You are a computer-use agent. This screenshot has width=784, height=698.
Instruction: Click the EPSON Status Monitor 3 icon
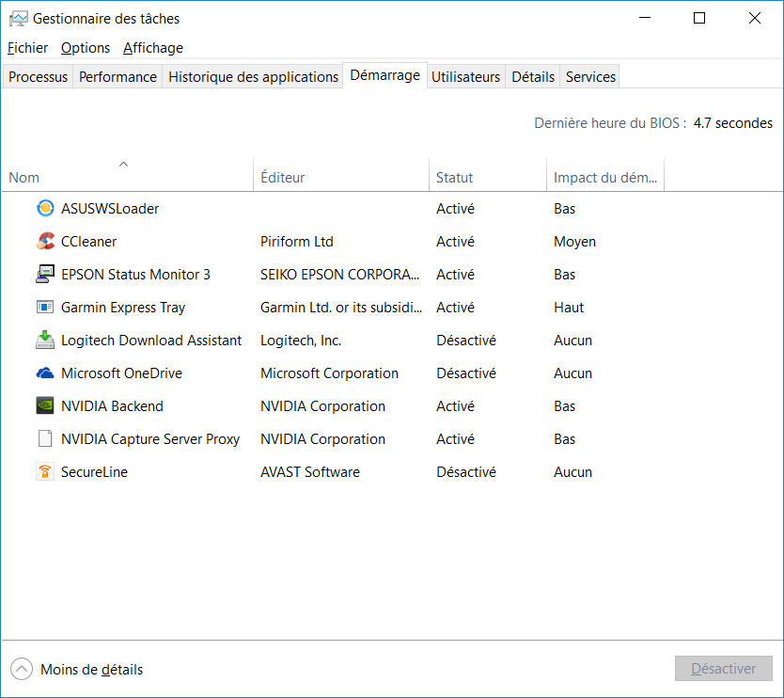[45, 274]
